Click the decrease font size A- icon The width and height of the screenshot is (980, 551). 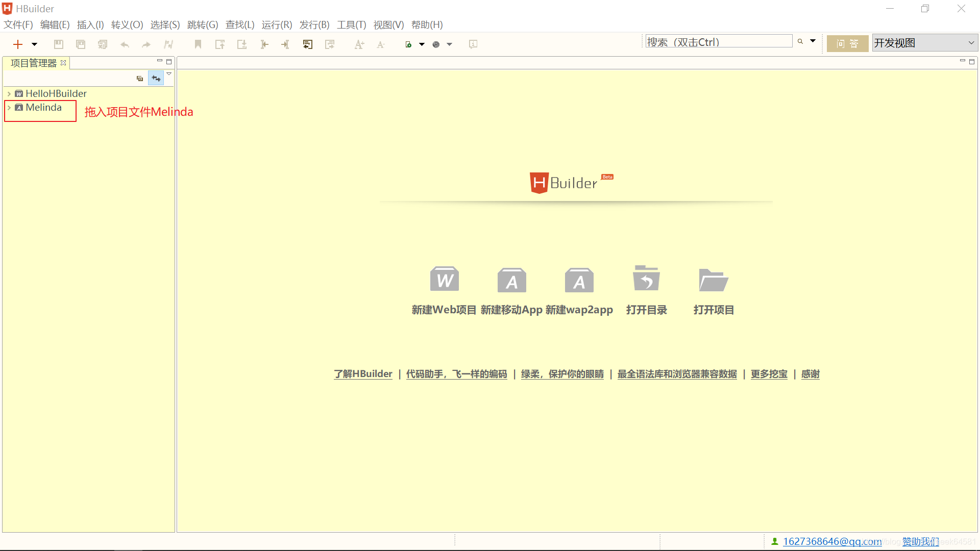381,44
